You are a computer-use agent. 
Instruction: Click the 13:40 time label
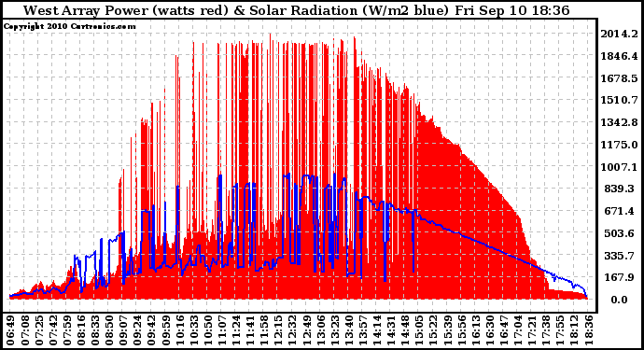click(348, 329)
